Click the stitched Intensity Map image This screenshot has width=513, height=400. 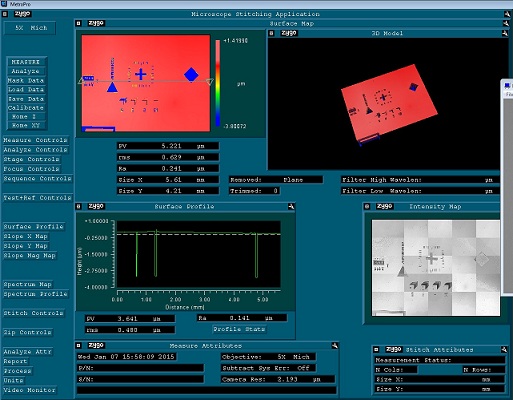(x=436, y=268)
